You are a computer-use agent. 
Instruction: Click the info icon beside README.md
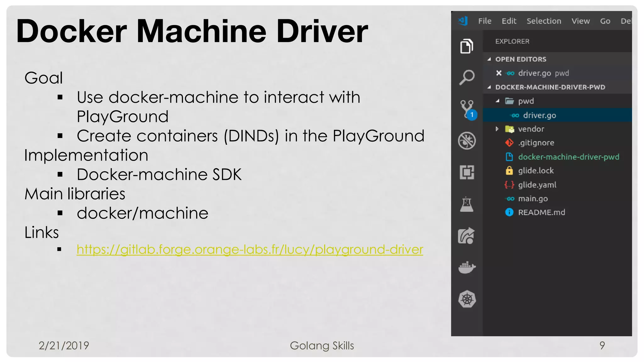[x=509, y=212]
